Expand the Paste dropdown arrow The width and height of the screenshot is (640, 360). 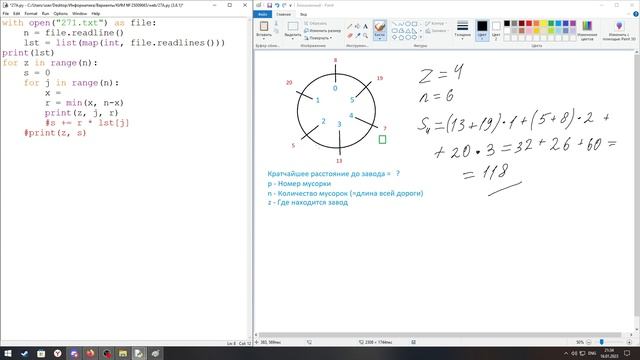pos(264,38)
